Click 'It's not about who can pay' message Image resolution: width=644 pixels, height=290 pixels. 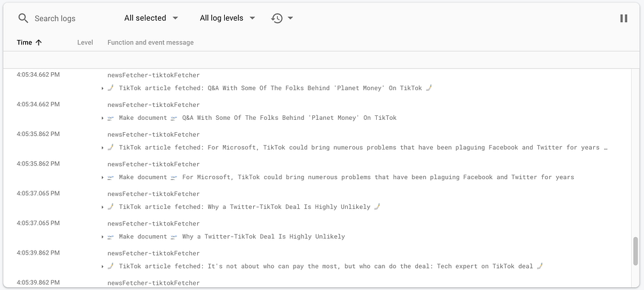pyautogui.click(x=326, y=266)
